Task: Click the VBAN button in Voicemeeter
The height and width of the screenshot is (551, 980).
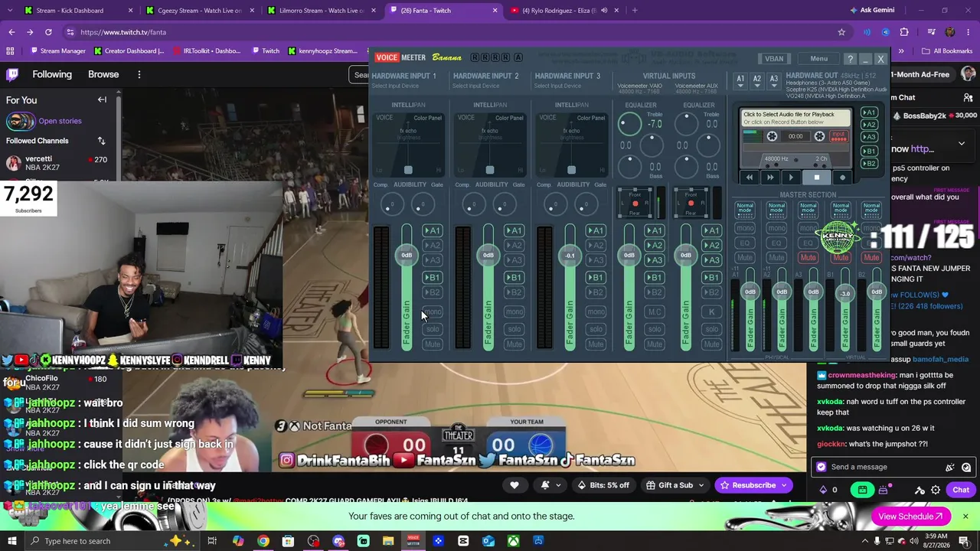Action: coord(774,59)
